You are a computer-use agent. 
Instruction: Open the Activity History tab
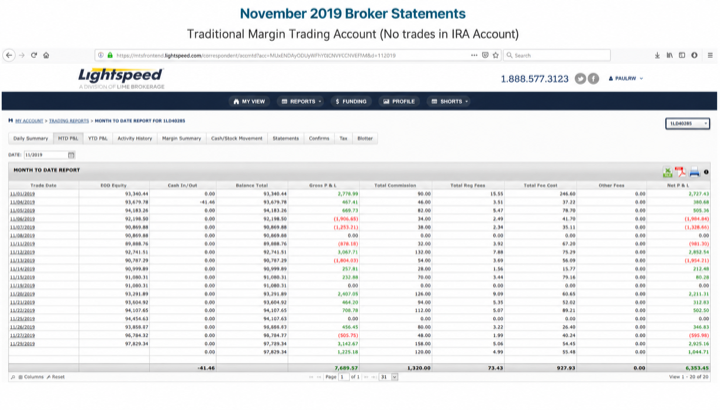click(135, 138)
